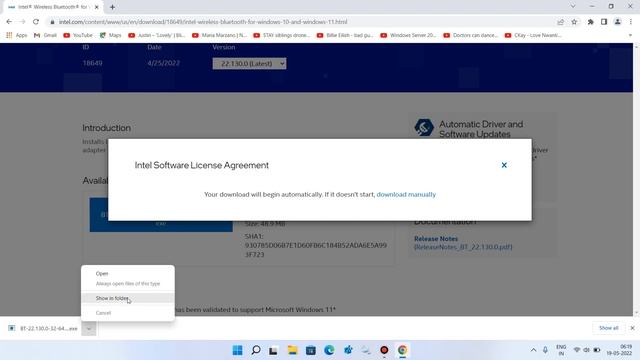The image size is (640, 360).
Task: Open the Release Notes PDF link
Action: [463, 243]
